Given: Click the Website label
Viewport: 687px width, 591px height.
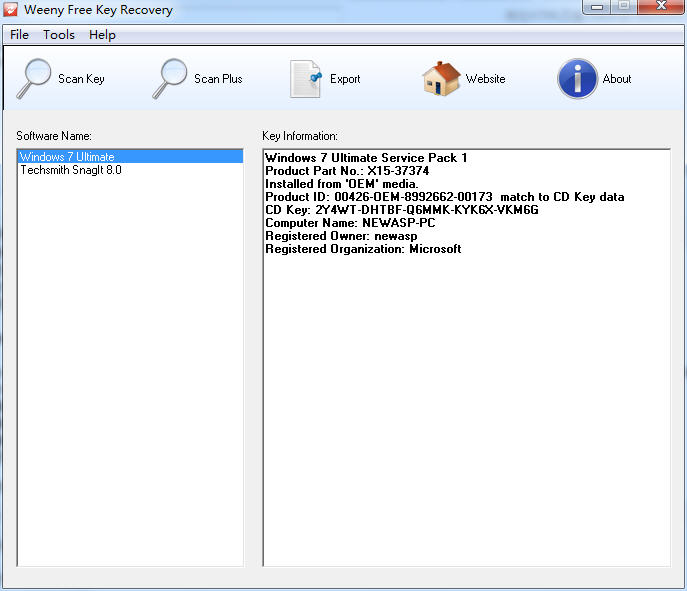Looking at the screenshot, I should point(485,79).
